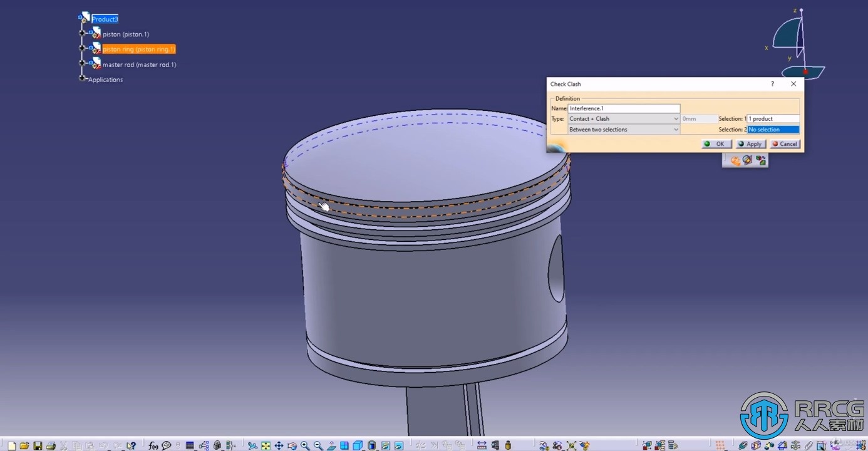Click the Create Multi-View icon
The image size is (868, 451).
click(344, 446)
